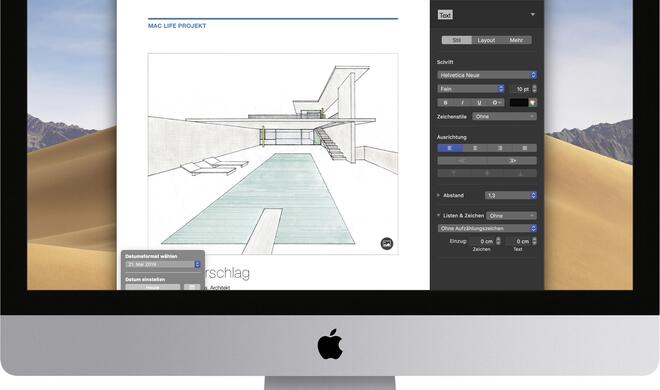Click the replace image icon on sketch

coord(387,243)
